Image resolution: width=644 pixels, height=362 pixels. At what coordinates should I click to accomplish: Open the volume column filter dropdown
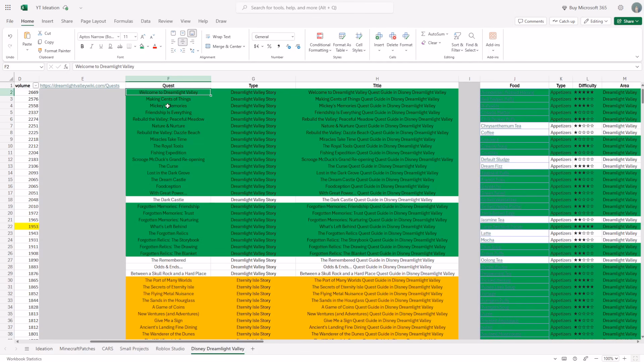click(x=36, y=85)
